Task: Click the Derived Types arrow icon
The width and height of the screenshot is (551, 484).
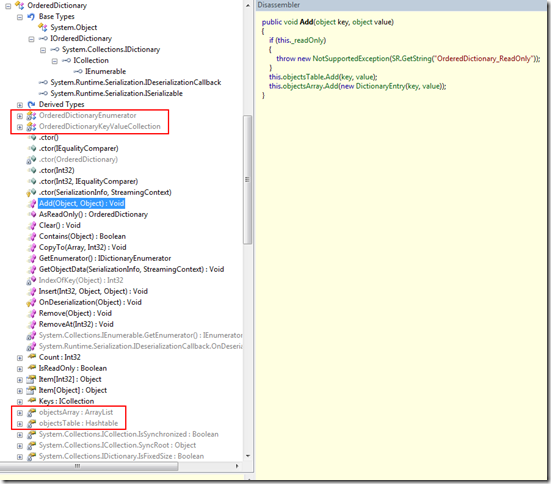Action: pos(31,104)
